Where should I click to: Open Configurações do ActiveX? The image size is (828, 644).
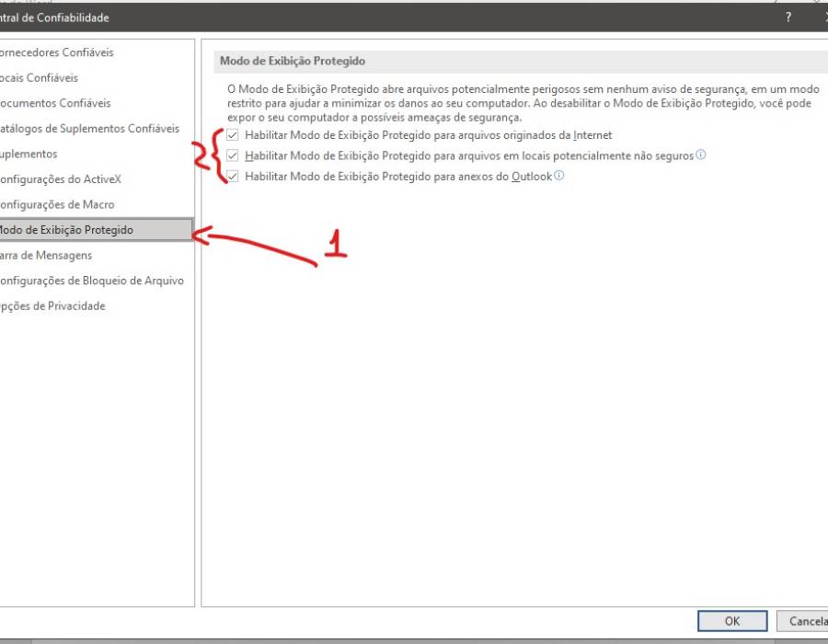pos(61,179)
